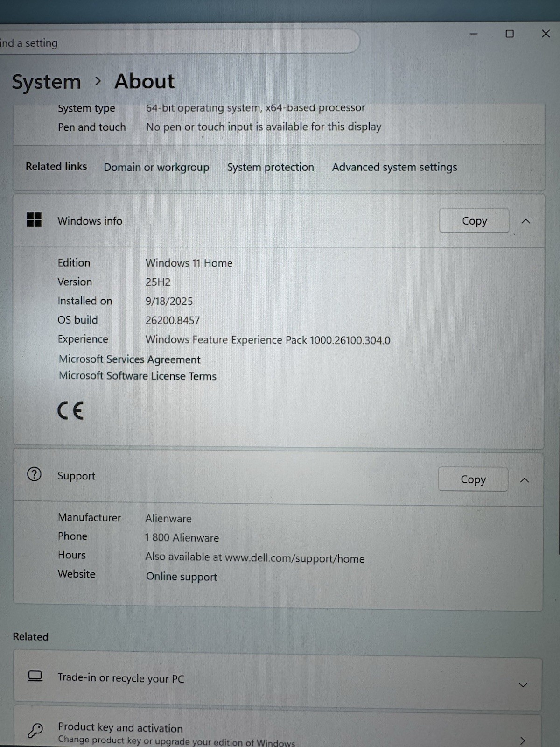Open System protection link
Viewport: 560px width, 747px height.
tap(270, 167)
